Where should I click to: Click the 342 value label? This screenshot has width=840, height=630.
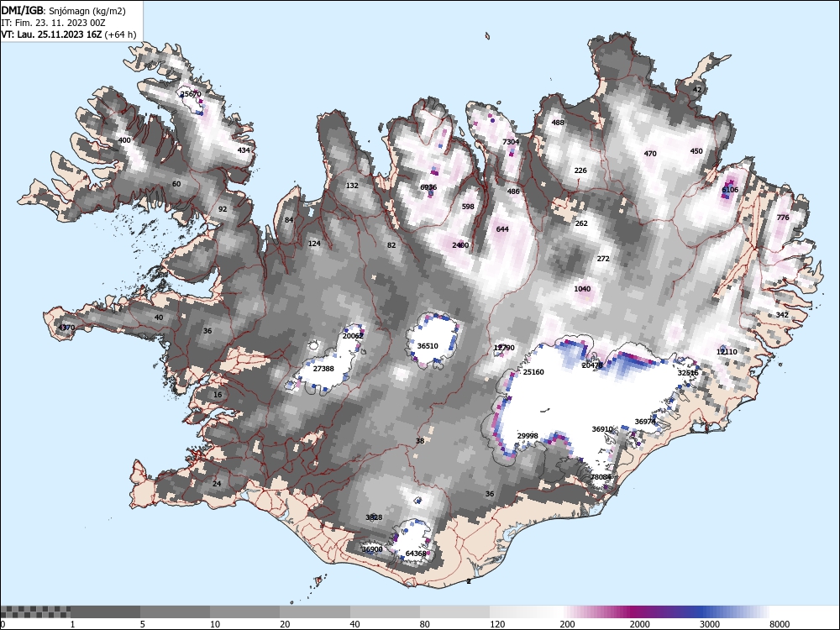(x=782, y=314)
